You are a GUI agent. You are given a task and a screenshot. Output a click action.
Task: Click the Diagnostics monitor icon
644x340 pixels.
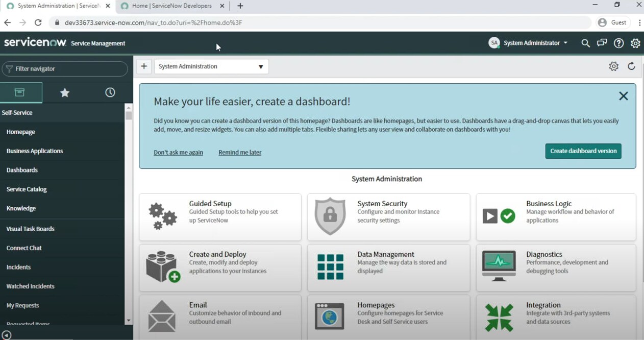[499, 266]
